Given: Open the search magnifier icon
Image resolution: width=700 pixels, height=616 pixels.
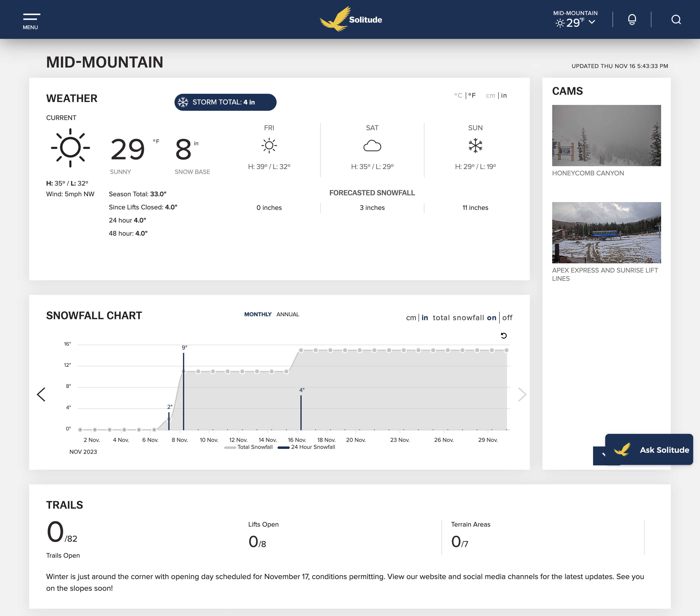Looking at the screenshot, I should tap(676, 19).
